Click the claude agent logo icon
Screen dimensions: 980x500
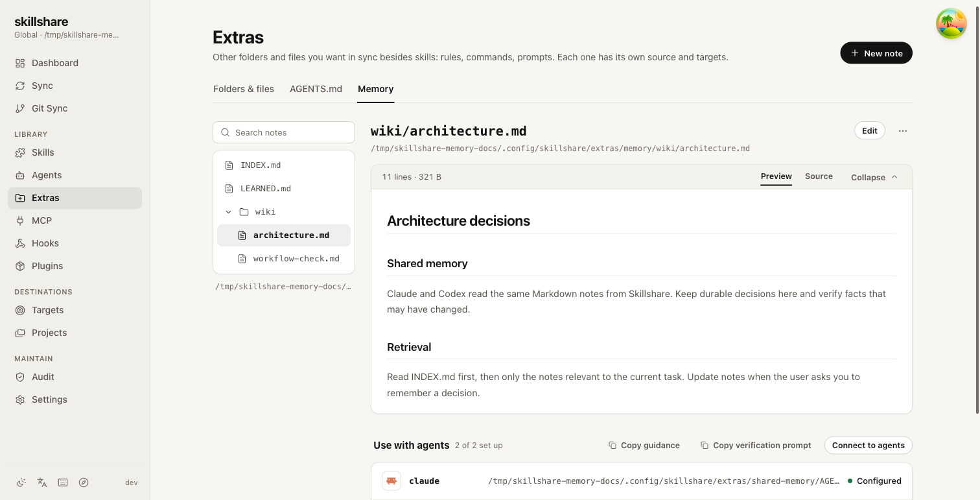click(391, 481)
